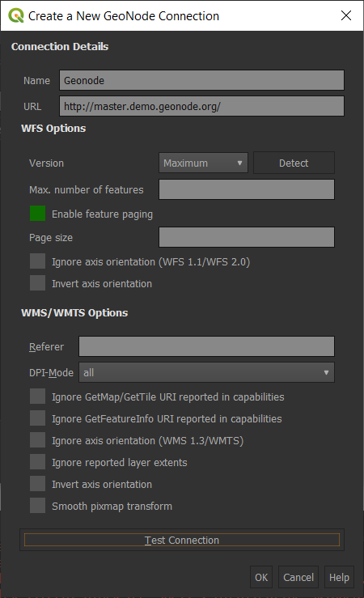Check Ignore GetMap/GetTile URI reported in capabilities
This screenshot has height=598, width=364.
38,397
